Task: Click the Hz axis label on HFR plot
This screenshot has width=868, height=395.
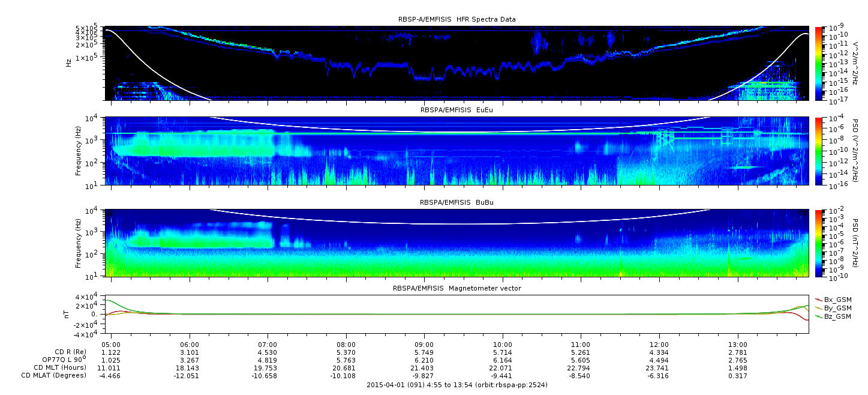Action: [x=69, y=62]
